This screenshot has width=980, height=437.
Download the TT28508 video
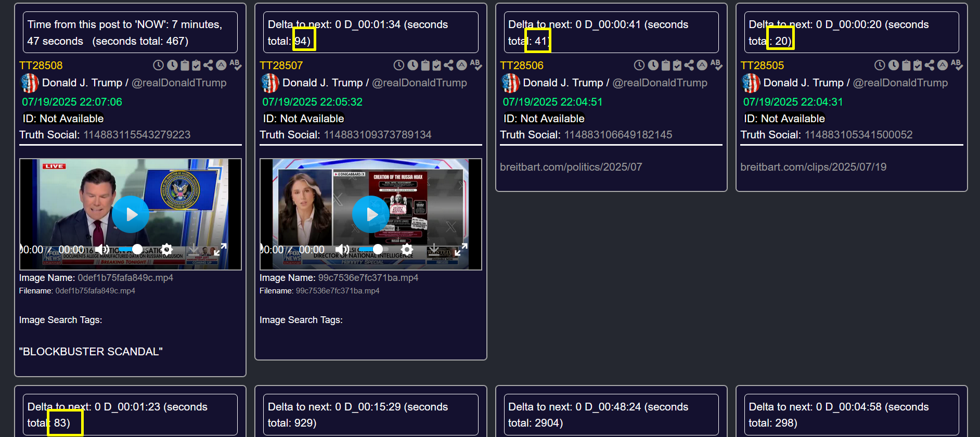pos(194,249)
